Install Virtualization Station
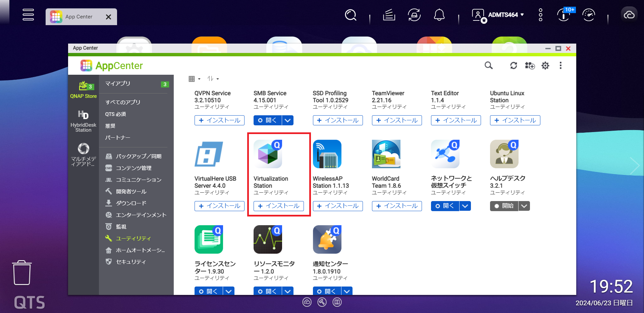This screenshot has width=644, height=313. (x=279, y=206)
